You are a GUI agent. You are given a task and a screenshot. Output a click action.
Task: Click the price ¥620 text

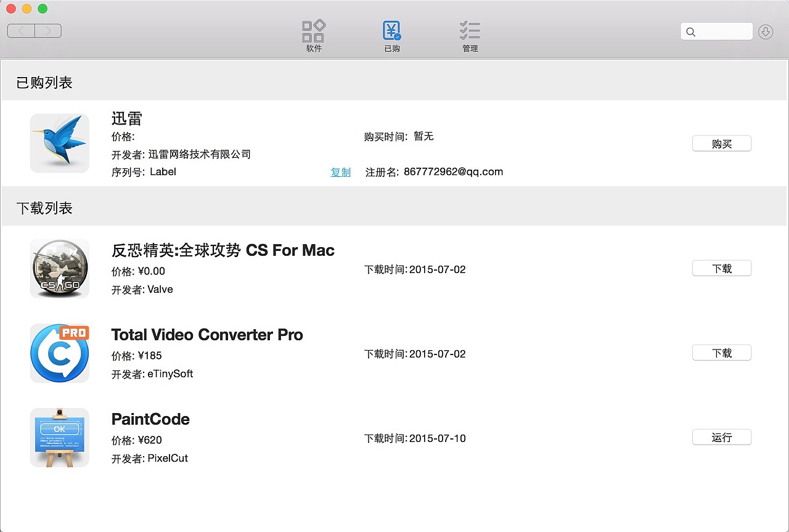[150, 440]
